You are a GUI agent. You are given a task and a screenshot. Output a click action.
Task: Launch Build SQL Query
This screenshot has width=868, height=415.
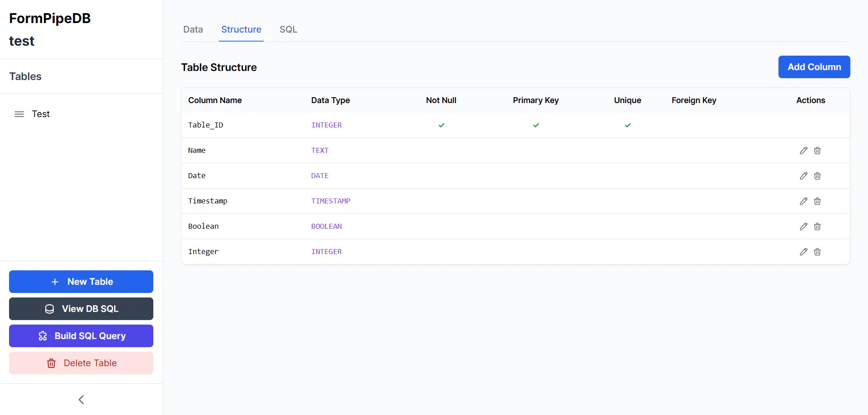[81, 336]
